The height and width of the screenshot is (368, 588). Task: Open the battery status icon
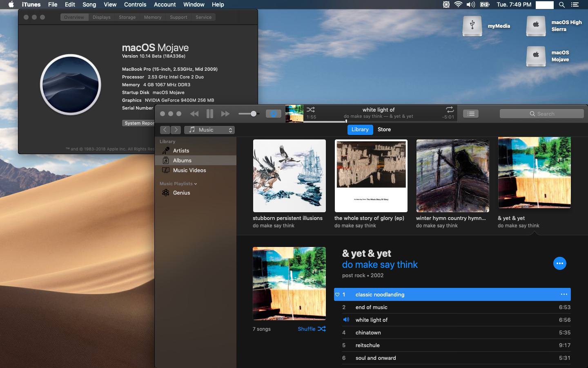pyautogui.click(x=485, y=4)
